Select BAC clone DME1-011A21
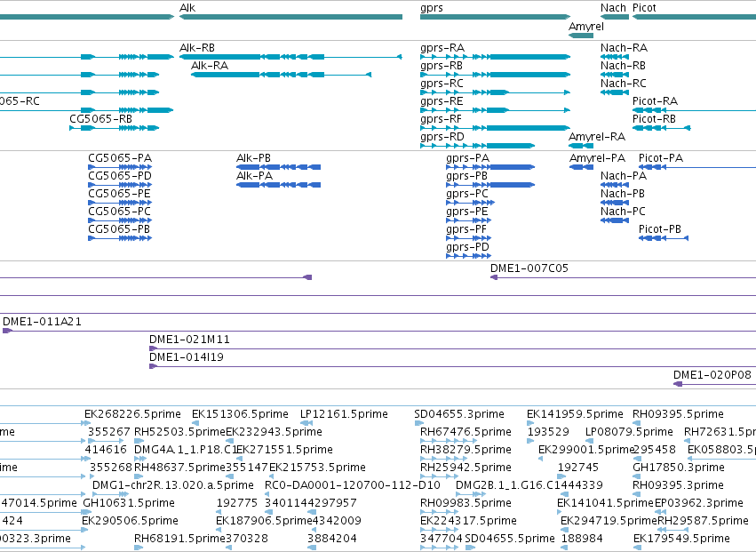The image size is (756, 552). tap(42, 322)
